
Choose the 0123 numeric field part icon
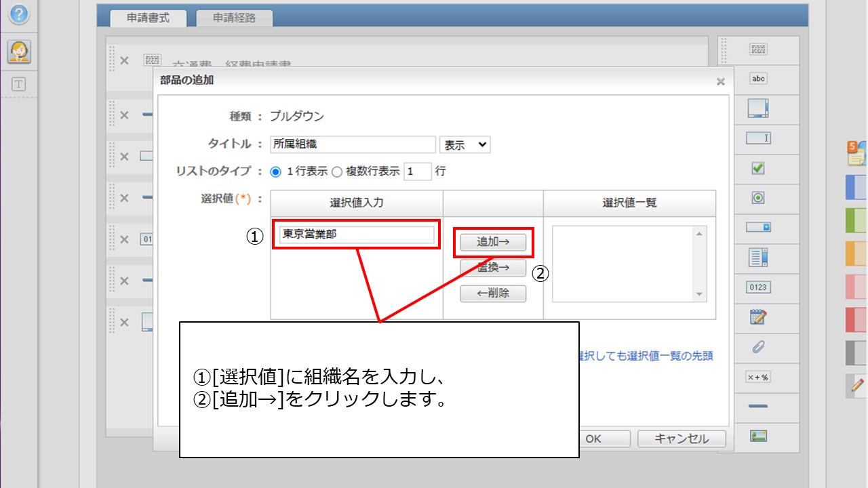click(x=758, y=287)
